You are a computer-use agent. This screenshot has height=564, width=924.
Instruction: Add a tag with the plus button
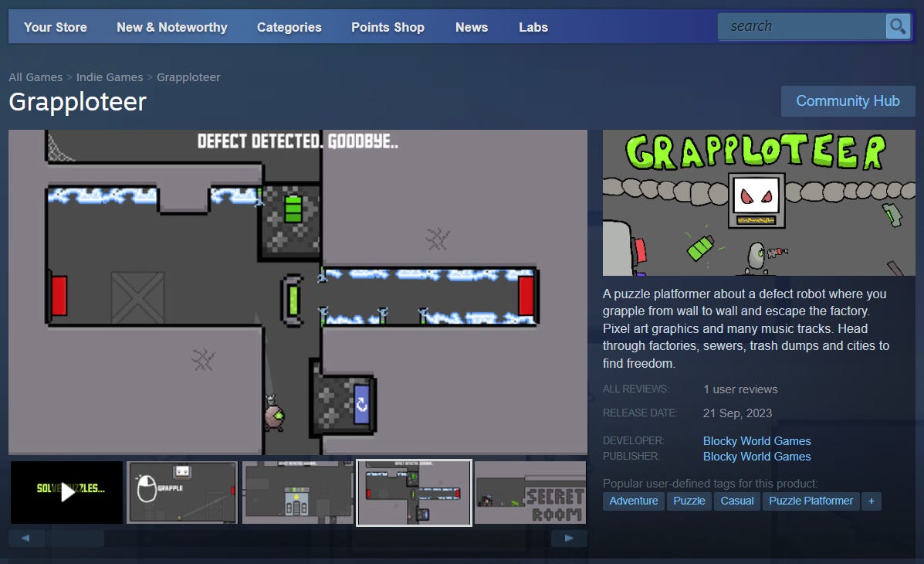[871, 501]
